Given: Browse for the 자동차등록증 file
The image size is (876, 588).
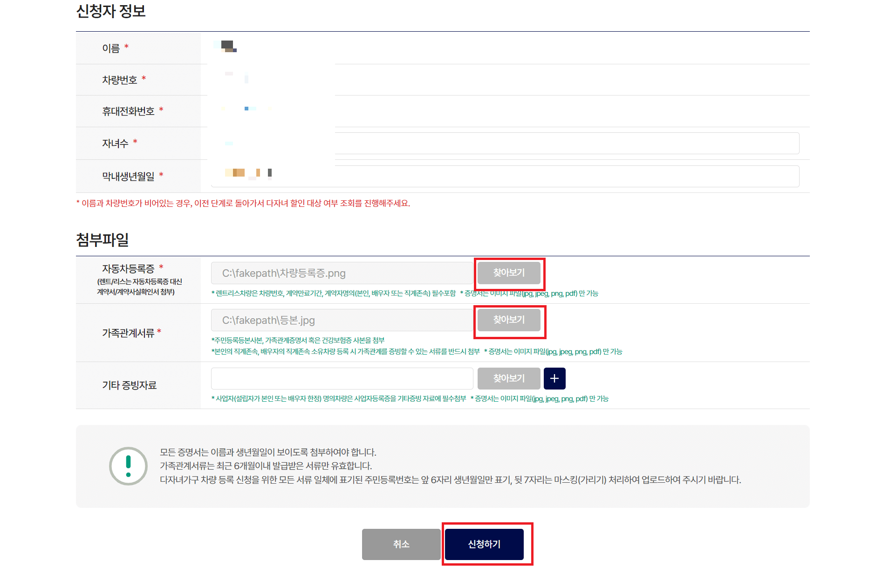Looking at the screenshot, I should [x=509, y=273].
